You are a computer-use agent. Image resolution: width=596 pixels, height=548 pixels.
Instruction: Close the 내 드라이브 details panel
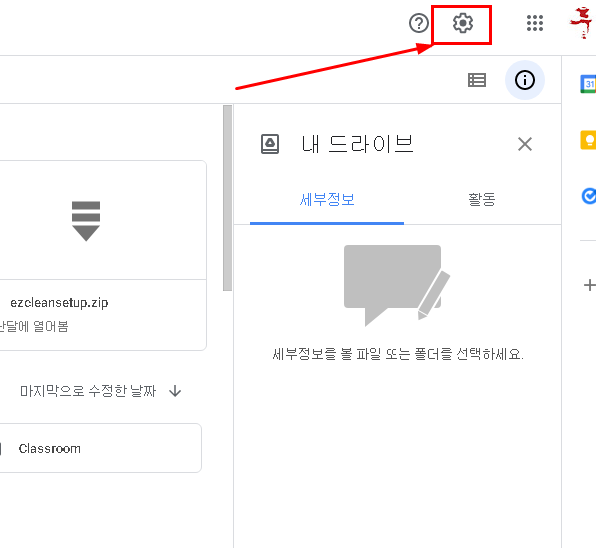(525, 144)
